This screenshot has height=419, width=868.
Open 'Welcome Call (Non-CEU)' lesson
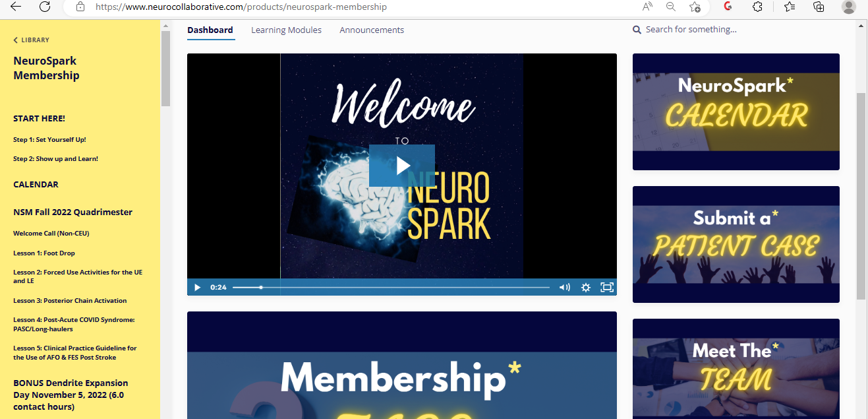[x=51, y=234]
